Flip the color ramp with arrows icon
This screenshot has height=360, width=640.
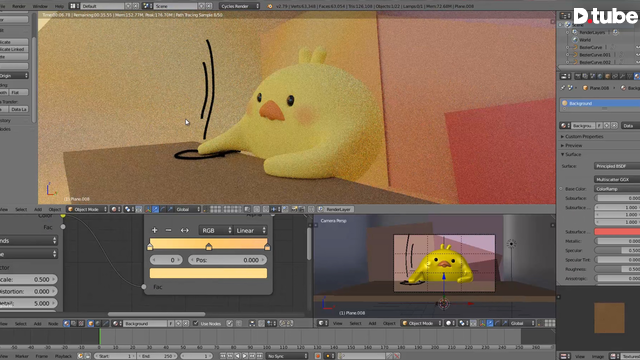click(184, 230)
